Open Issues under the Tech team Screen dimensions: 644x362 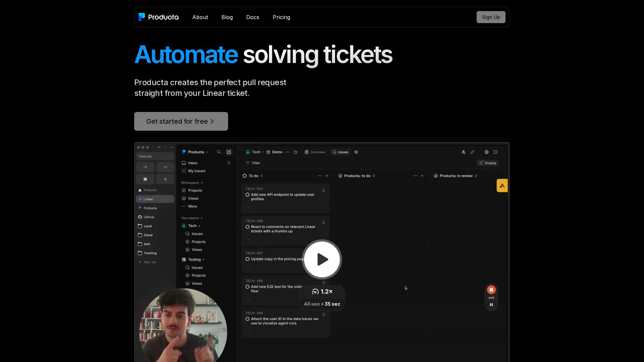click(194, 234)
